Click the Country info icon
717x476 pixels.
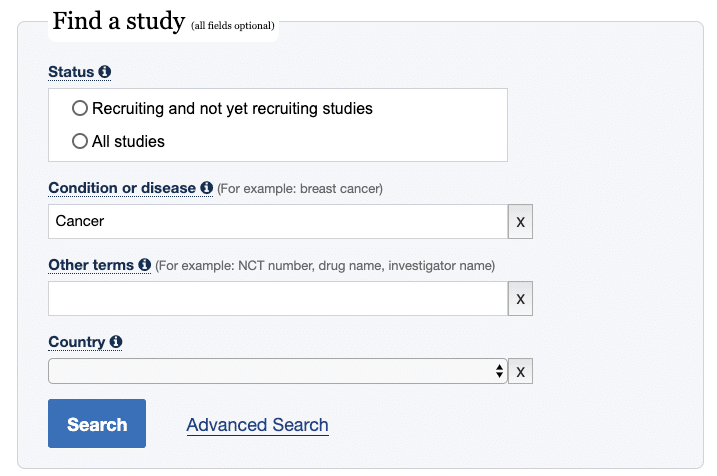pyautogui.click(x=116, y=341)
